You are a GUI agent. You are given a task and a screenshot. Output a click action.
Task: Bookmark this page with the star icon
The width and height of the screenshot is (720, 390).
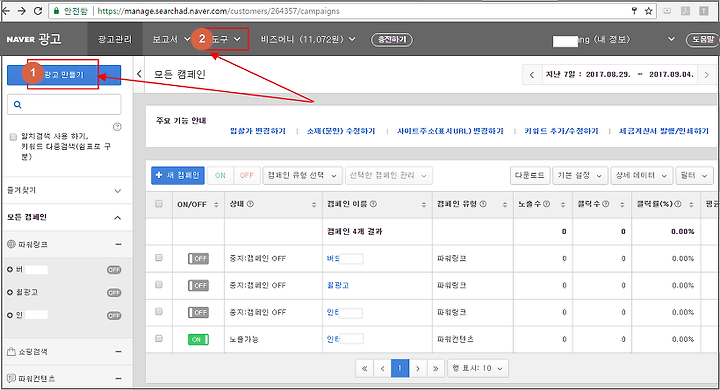click(648, 11)
